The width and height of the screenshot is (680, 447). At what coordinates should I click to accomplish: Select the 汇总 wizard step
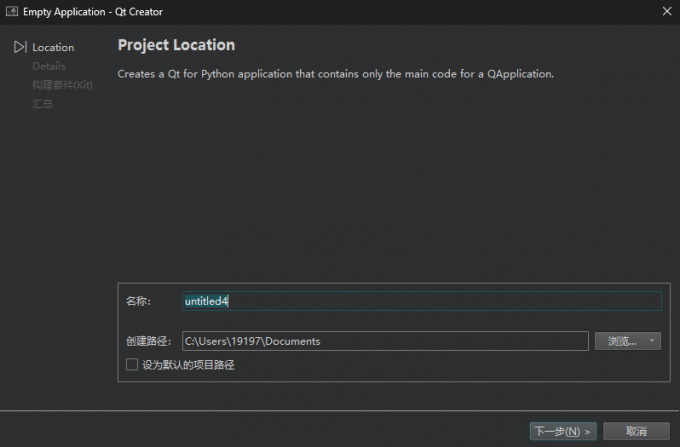pos(42,103)
